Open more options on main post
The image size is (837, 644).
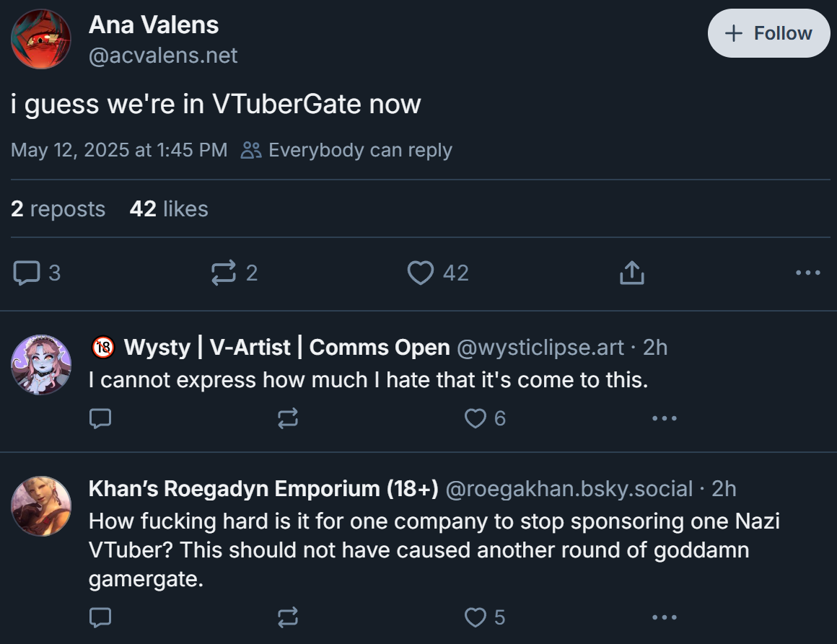tap(807, 273)
